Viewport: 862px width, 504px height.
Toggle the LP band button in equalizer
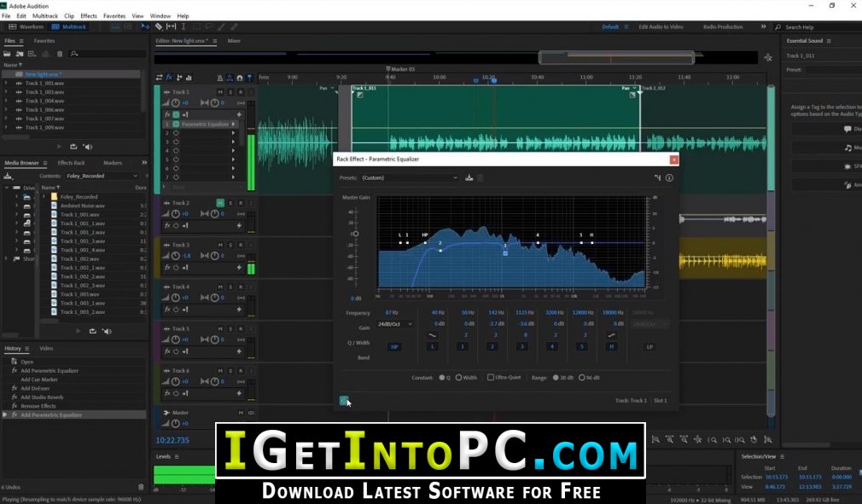649,347
